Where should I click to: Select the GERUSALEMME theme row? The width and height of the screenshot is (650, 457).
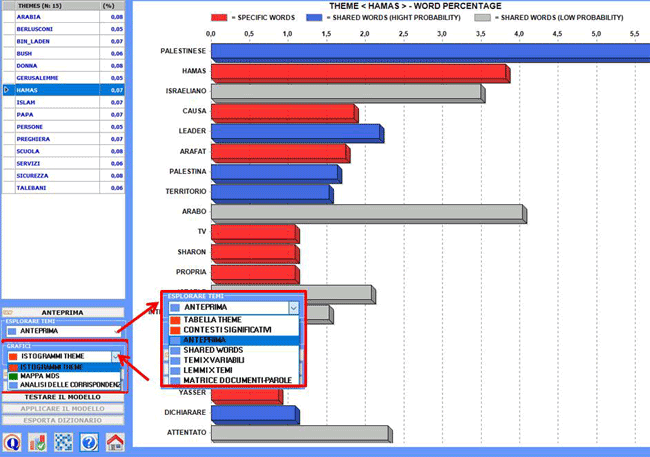63,78
